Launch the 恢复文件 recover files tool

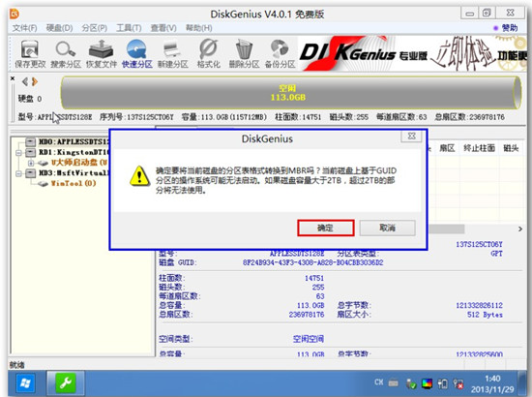102,53
